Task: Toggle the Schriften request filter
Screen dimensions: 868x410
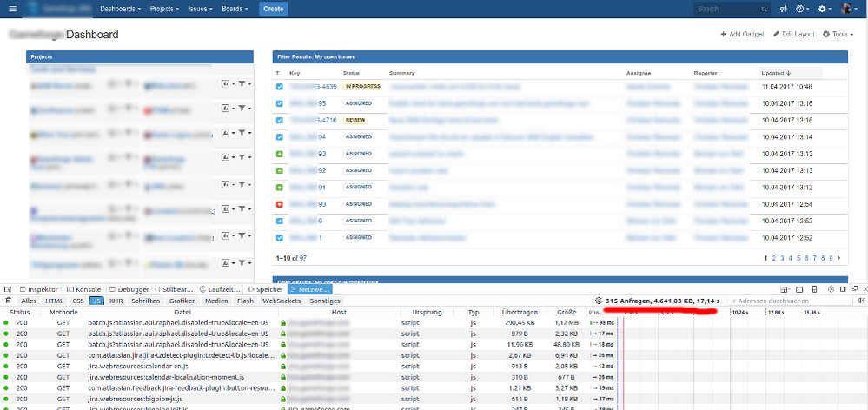Action: (146, 301)
